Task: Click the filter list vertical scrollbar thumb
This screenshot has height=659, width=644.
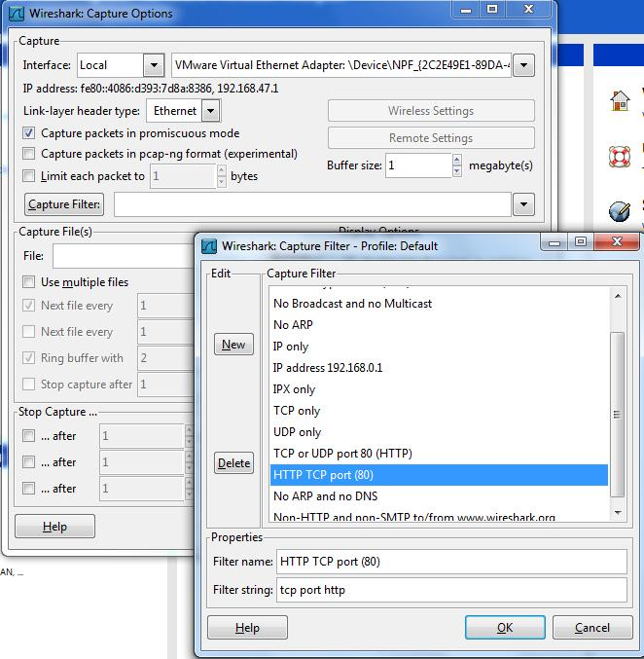Action: (617, 415)
